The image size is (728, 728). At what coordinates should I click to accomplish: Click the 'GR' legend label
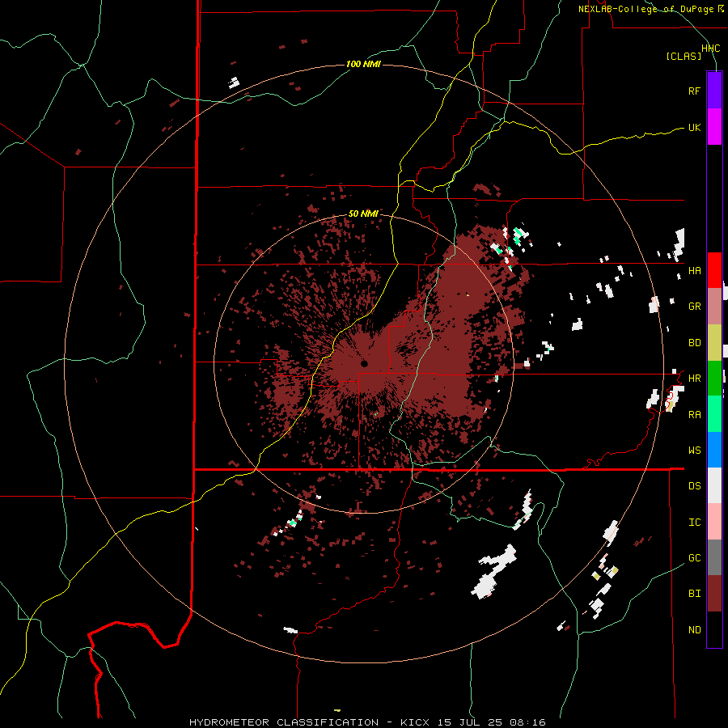click(x=694, y=307)
